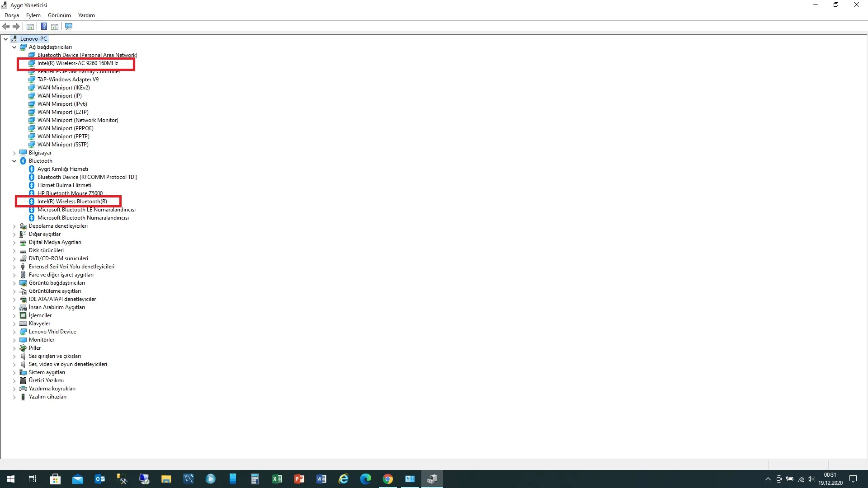Collapse the Ağ bağdaştırıcıları category
The width and height of the screenshot is (868, 488).
[14, 47]
